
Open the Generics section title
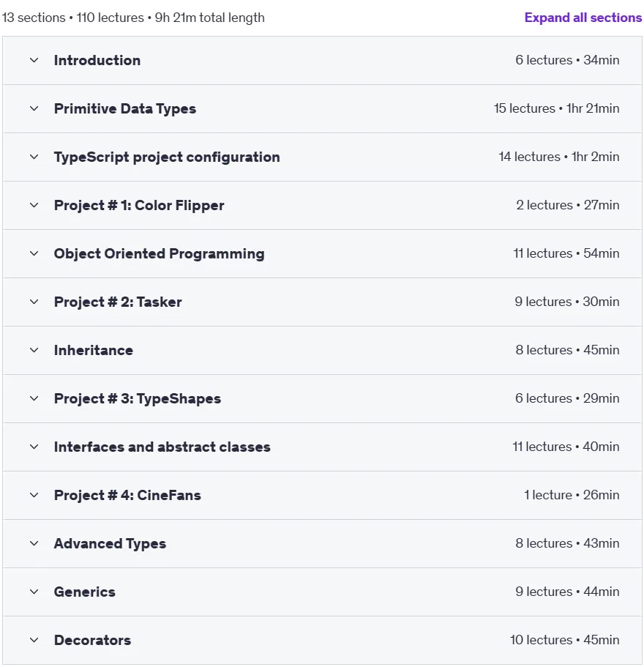tap(85, 592)
